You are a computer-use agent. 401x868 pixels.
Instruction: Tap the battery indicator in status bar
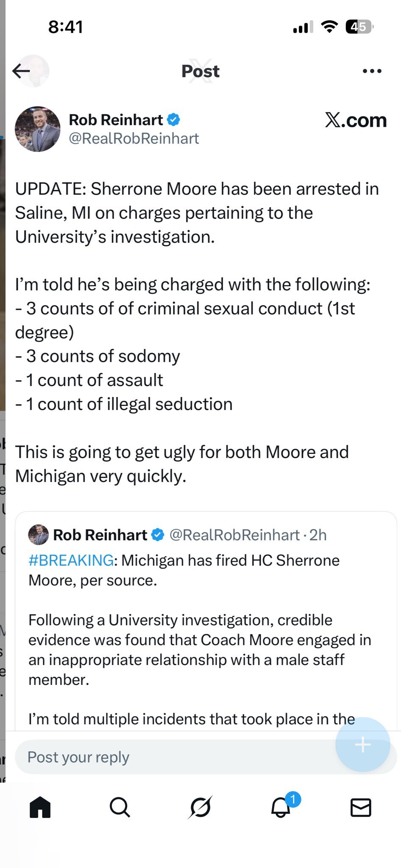(x=359, y=27)
